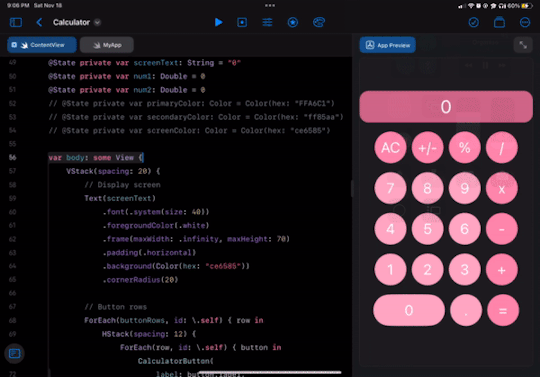Image resolution: width=540 pixels, height=377 pixels.
Task: Click the '// Display screen' comment line
Action: coord(122,185)
